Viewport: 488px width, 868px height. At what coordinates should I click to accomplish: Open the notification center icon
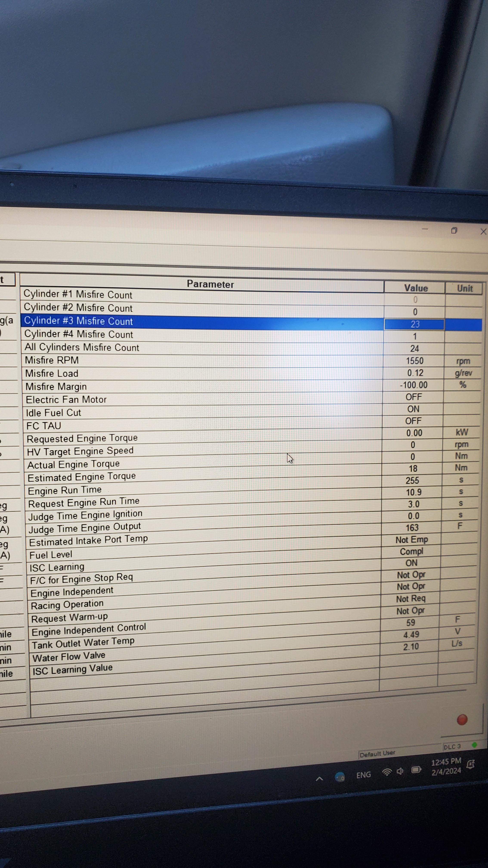[471, 764]
